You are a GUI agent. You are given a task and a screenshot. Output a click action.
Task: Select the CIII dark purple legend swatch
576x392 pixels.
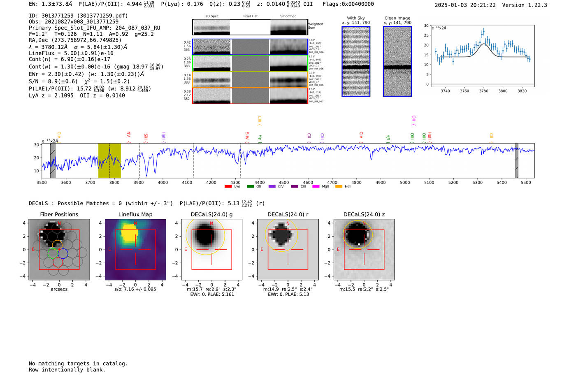click(x=295, y=186)
